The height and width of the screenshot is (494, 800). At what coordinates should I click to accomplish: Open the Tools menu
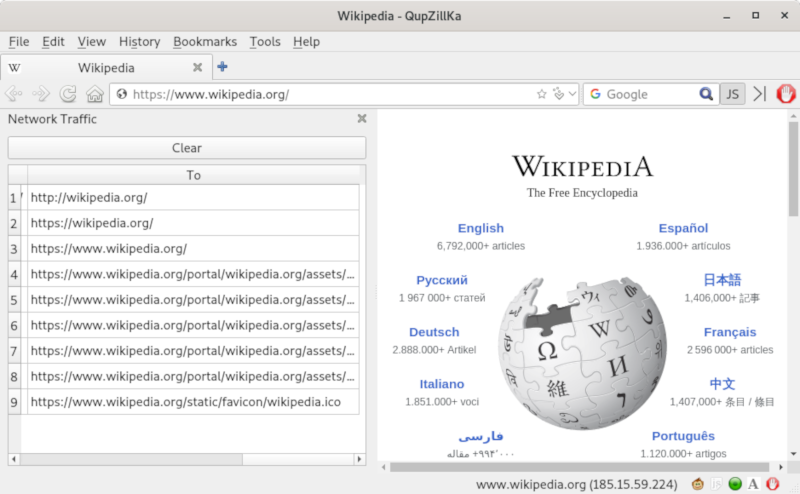click(265, 42)
